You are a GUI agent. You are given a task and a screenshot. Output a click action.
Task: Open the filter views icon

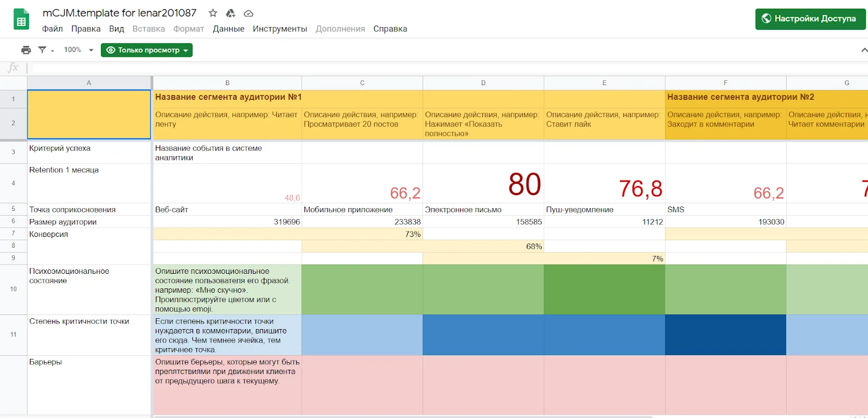[x=42, y=50]
